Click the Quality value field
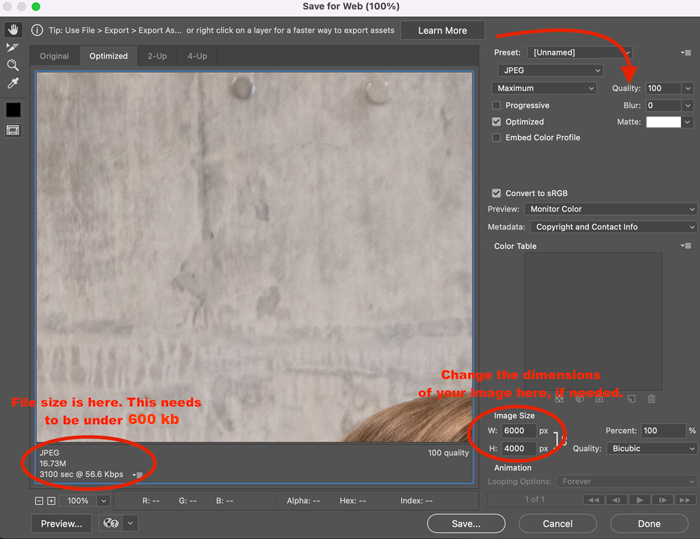Viewport: 700px width, 539px height. click(x=663, y=88)
